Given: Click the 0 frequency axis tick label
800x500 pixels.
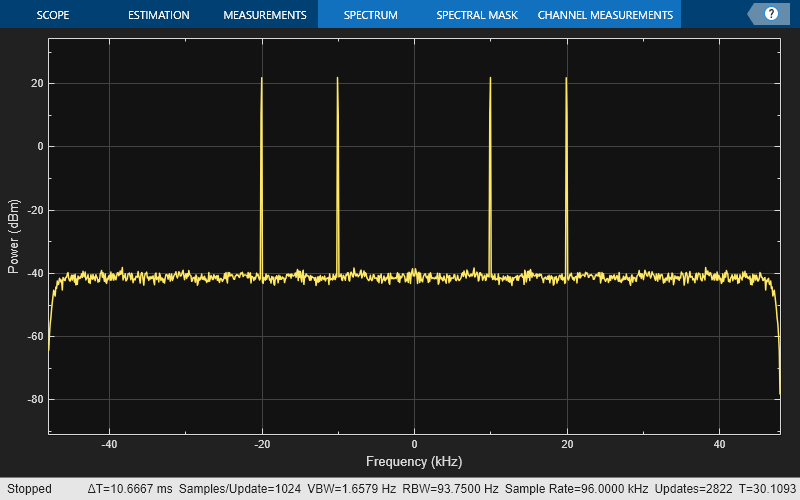Looking at the screenshot, I should pos(414,444).
